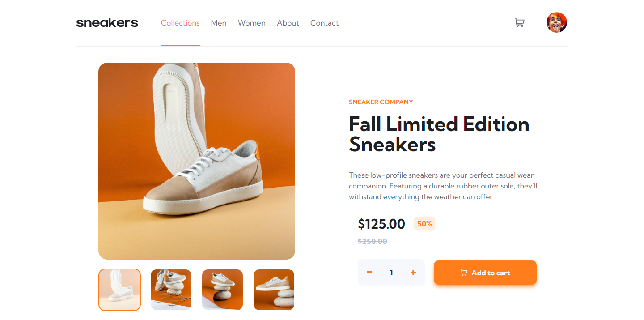Image resolution: width=644 pixels, height=320 pixels.
Task: Open the Women navigation link
Action: 251,23
